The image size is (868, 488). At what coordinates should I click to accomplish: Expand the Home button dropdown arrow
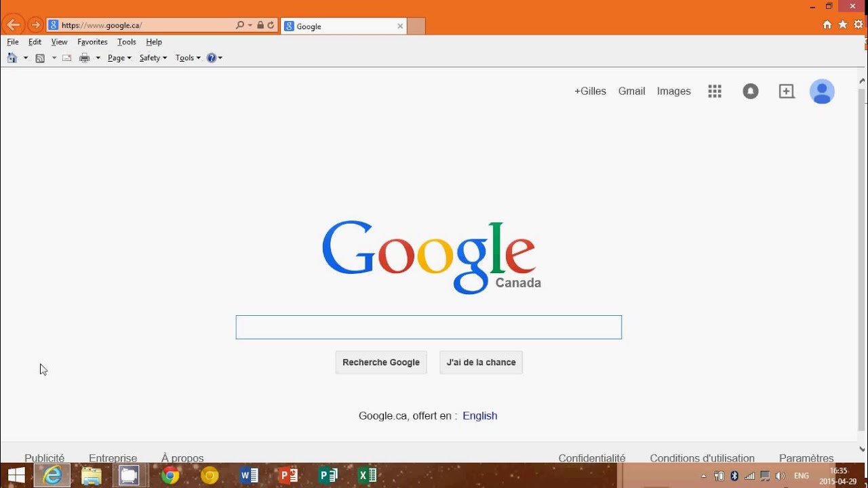tap(26, 58)
